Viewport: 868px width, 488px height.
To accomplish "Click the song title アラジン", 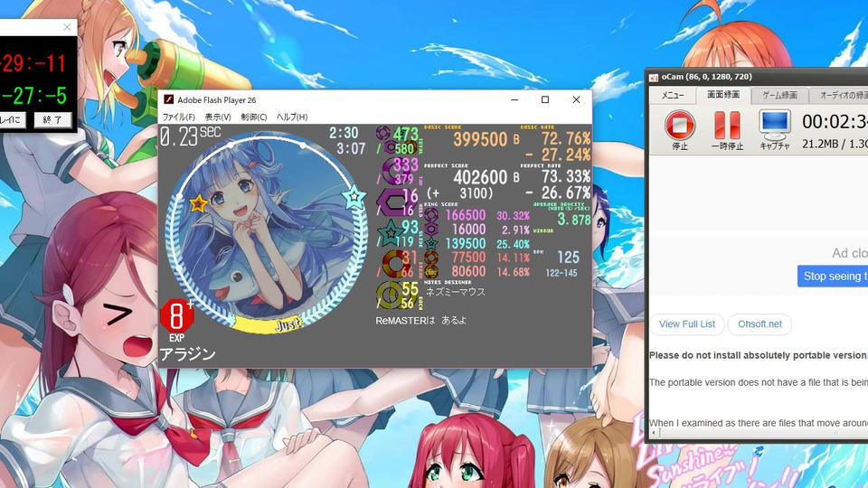I will click(x=187, y=353).
